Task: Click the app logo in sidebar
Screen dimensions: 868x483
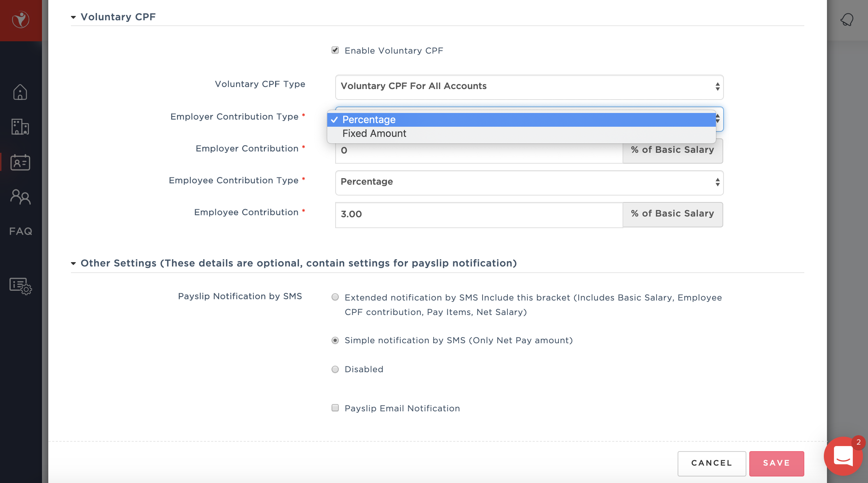Action: 21,20
